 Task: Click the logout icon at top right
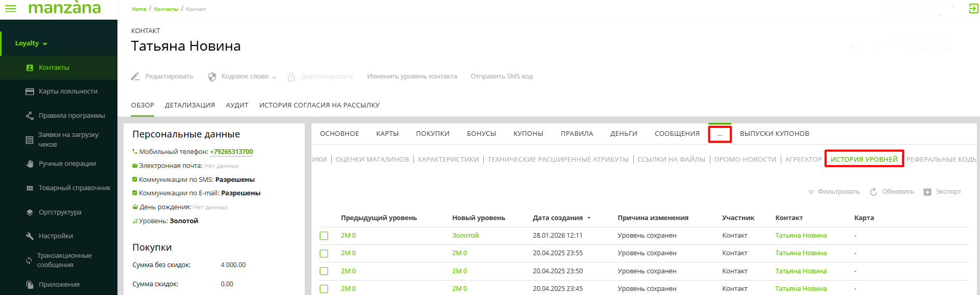coord(973,9)
